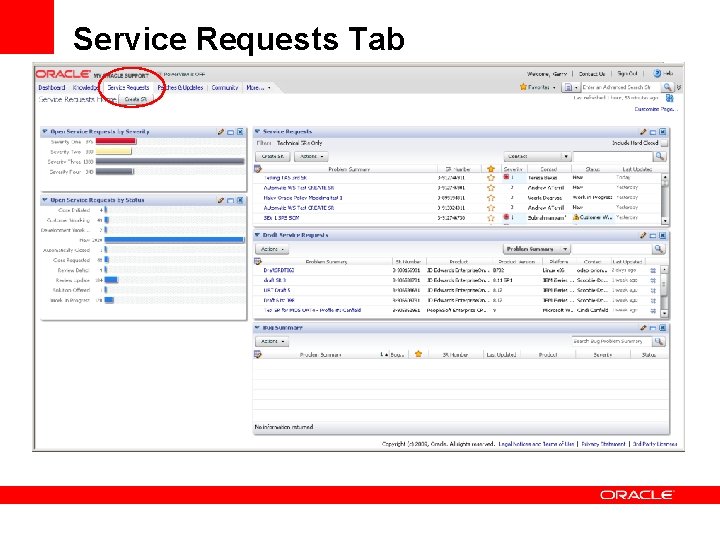720x540 pixels.
Task: Collapse the Service Requests panel
Action: [x=257, y=131]
